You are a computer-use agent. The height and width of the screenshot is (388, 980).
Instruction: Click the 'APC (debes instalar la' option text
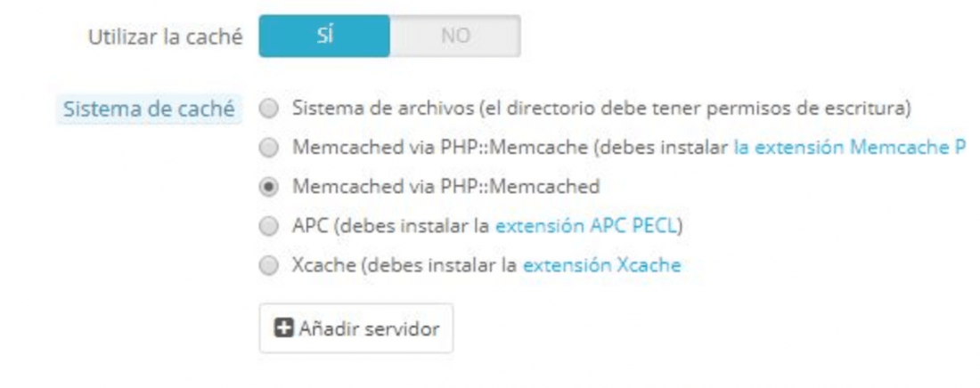(x=390, y=225)
